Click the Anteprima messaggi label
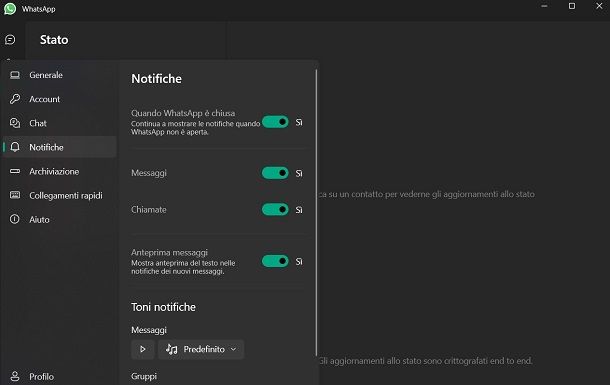610x385 pixels. click(169, 252)
